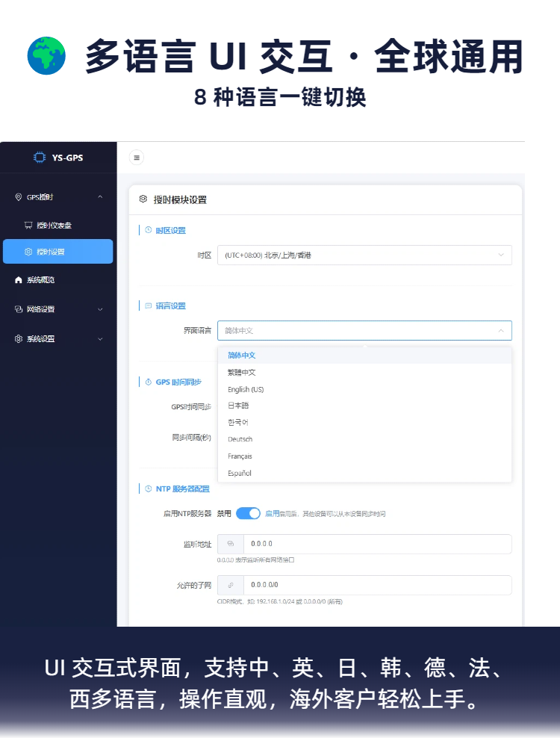Click the clock icon next to NTP 服务器配置

tap(149, 489)
